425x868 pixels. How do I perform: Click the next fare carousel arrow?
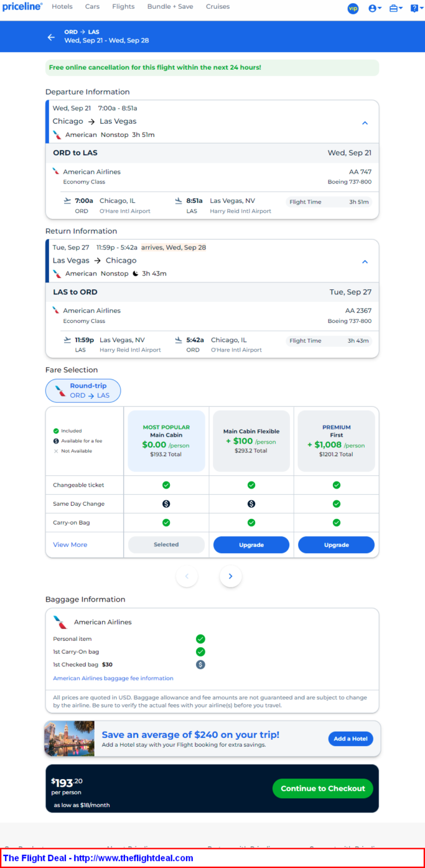tap(230, 576)
